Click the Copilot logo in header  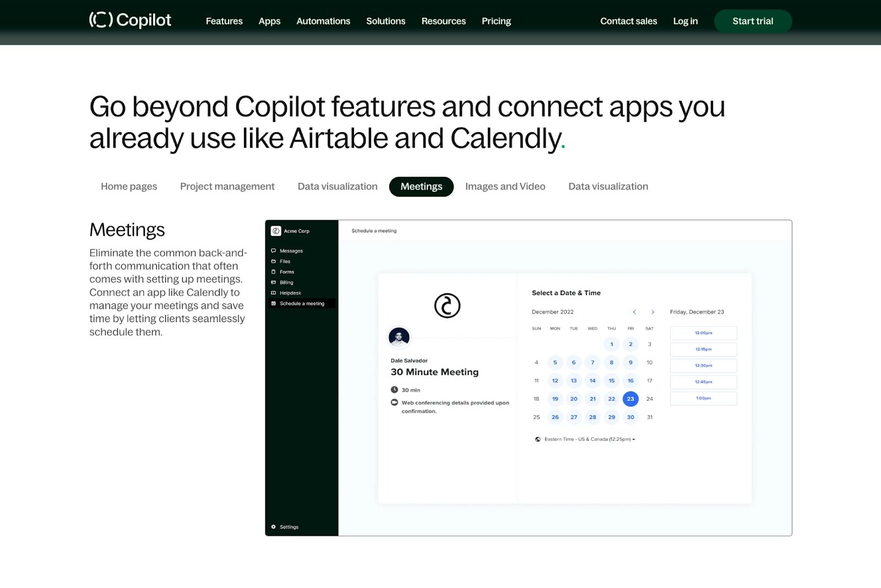point(130,20)
